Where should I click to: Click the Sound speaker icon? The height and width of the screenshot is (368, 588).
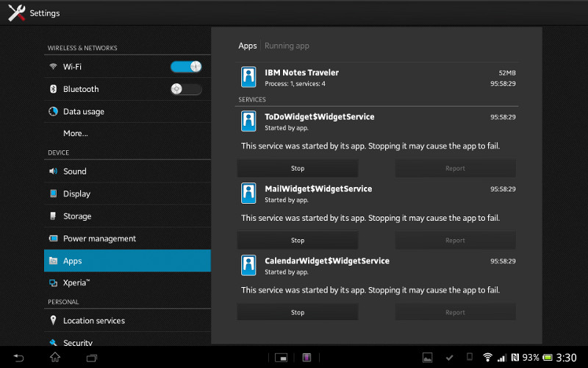[x=53, y=171]
